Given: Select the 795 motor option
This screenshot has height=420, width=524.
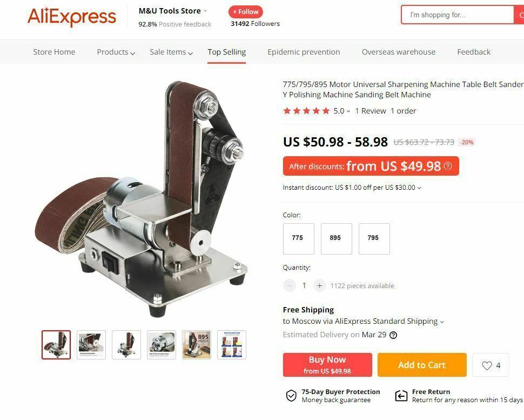Looking at the screenshot, I should [x=374, y=239].
